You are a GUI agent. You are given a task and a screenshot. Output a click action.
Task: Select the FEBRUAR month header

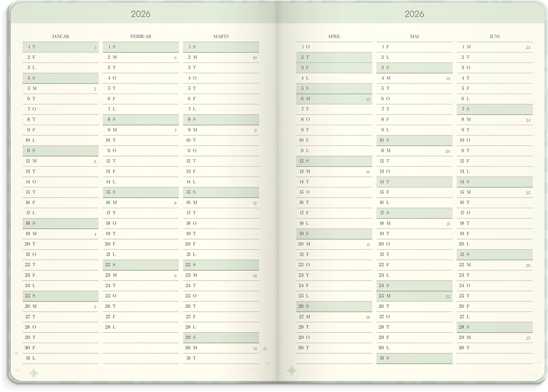coord(141,37)
